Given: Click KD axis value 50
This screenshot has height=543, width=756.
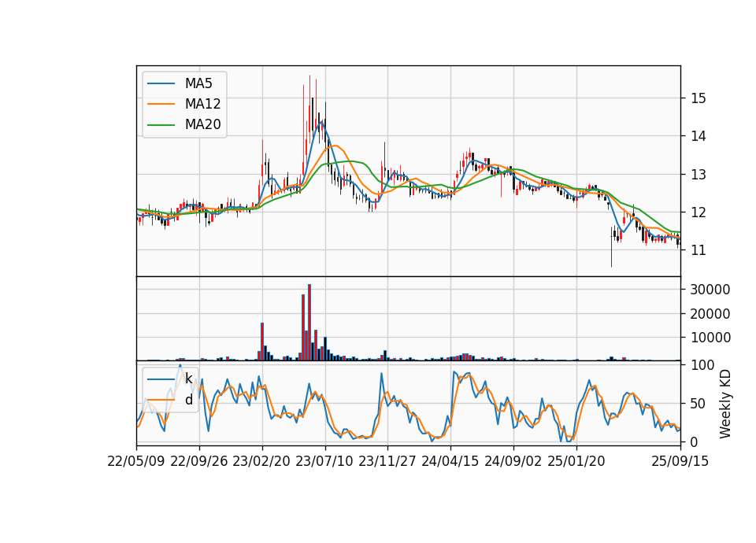Looking at the screenshot, I should click(x=699, y=403).
